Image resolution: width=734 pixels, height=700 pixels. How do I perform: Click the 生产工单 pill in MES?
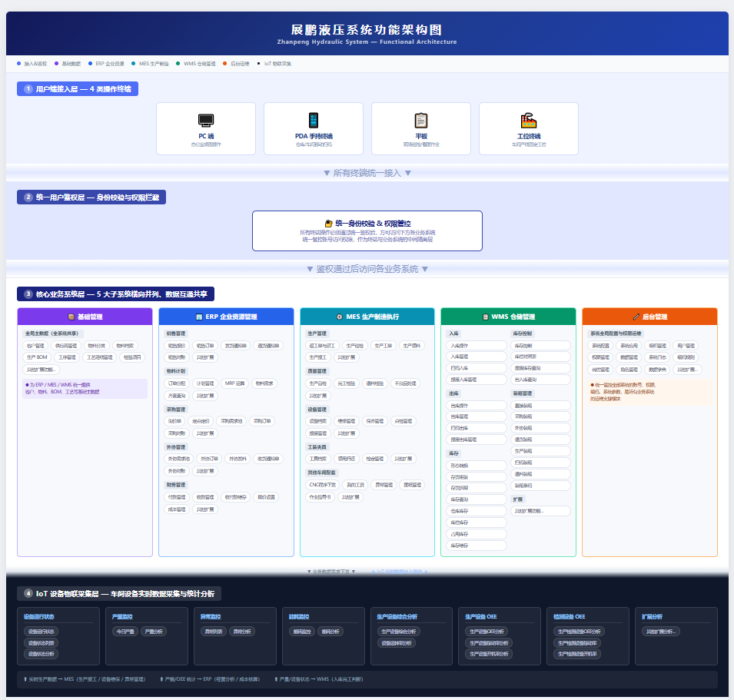tap(383, 346)
